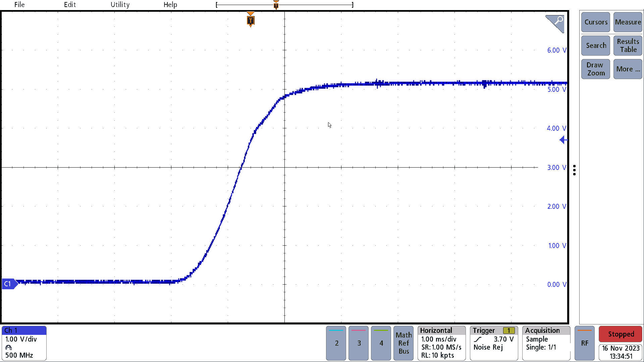Click the 3.00 V vertical scale label
The image size is (644, 362).
click(x=556, y=168)
